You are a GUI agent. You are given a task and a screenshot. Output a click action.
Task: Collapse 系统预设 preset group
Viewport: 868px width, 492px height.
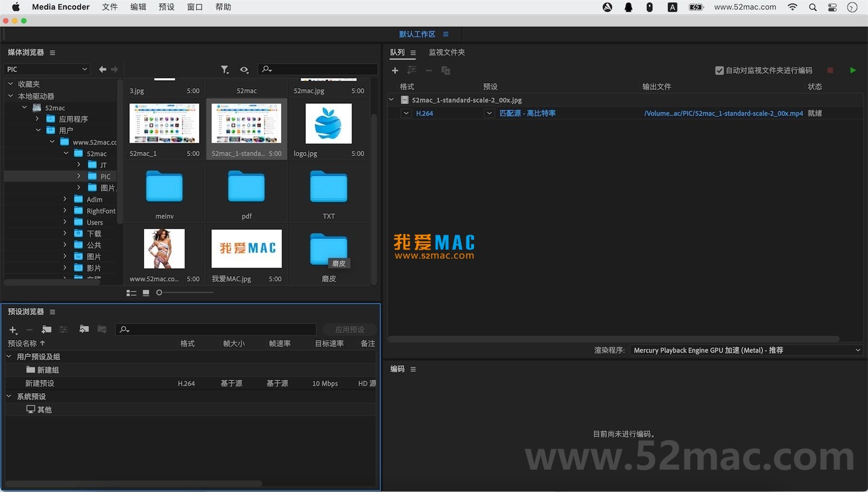click(9, 397)
